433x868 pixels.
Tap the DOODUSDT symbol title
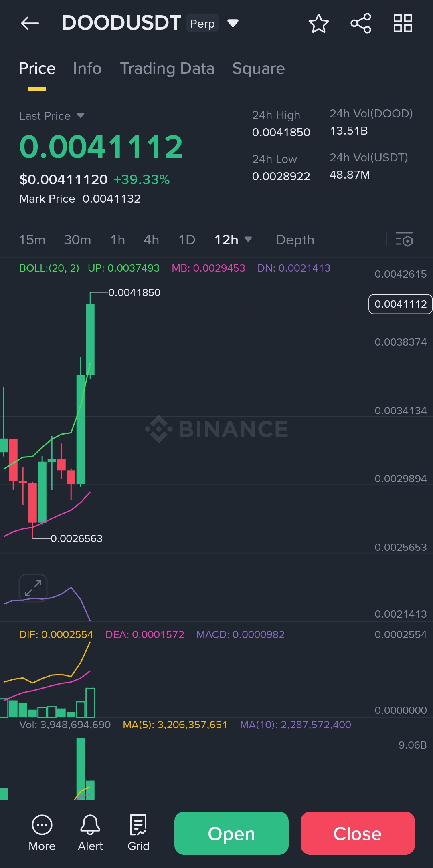coord(121,23)
